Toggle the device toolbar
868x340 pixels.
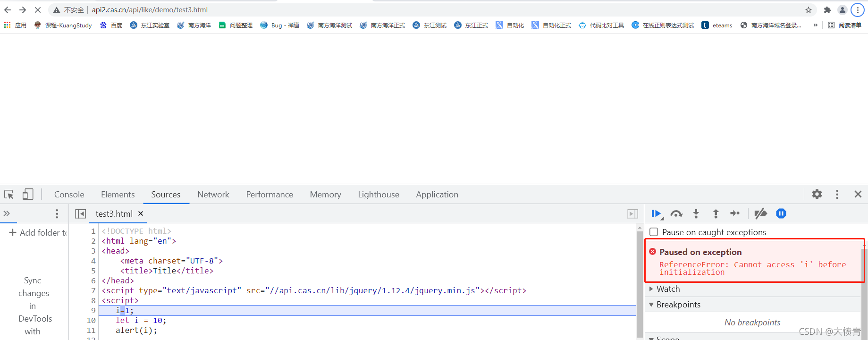point(28,194)
